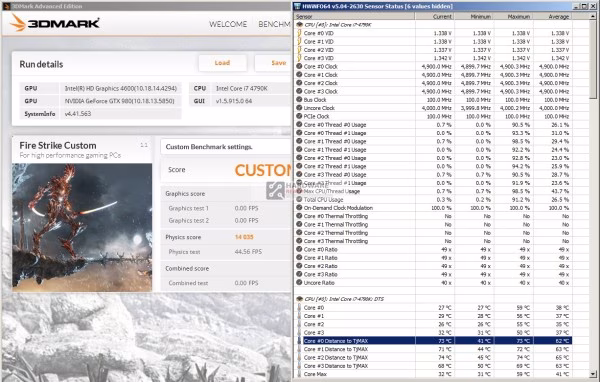
Task: Click the Bus Clock sensor icon
Action: tap(299, 100)
